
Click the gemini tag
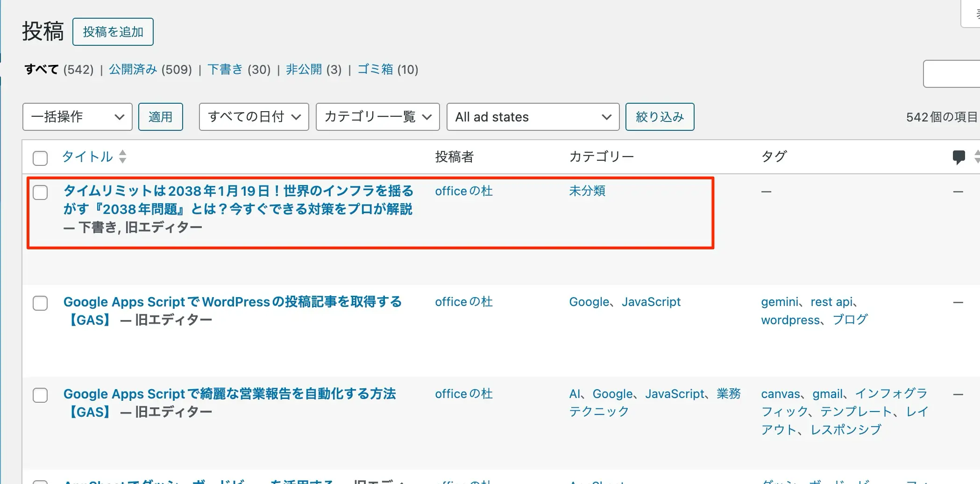pos(780,302)
